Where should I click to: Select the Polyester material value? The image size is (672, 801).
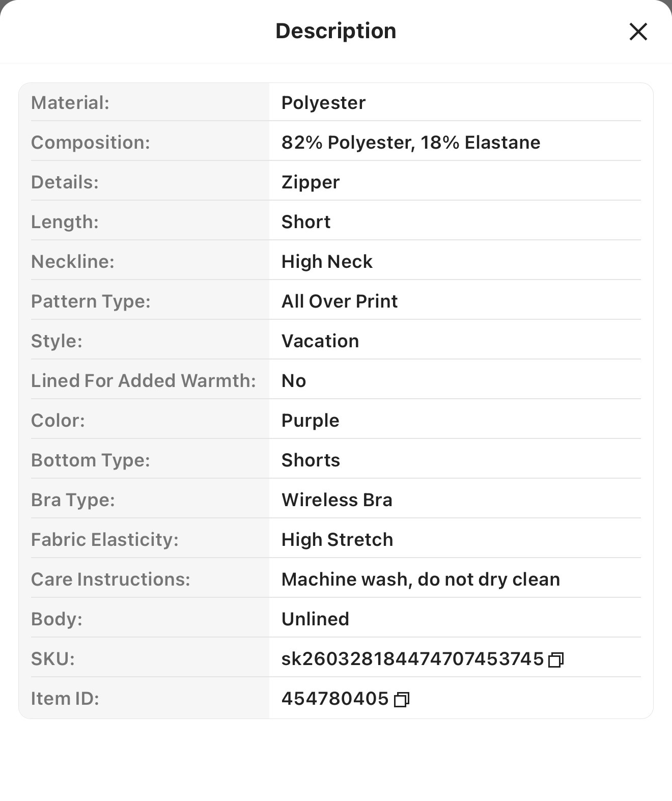pos(323,103)
